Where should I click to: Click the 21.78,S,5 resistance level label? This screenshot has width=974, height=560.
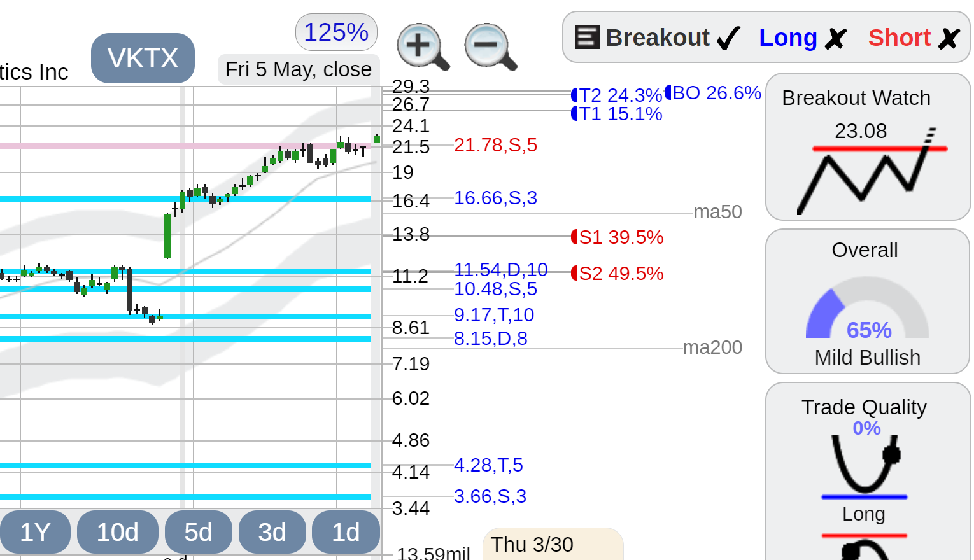click(x=495, y=145)
